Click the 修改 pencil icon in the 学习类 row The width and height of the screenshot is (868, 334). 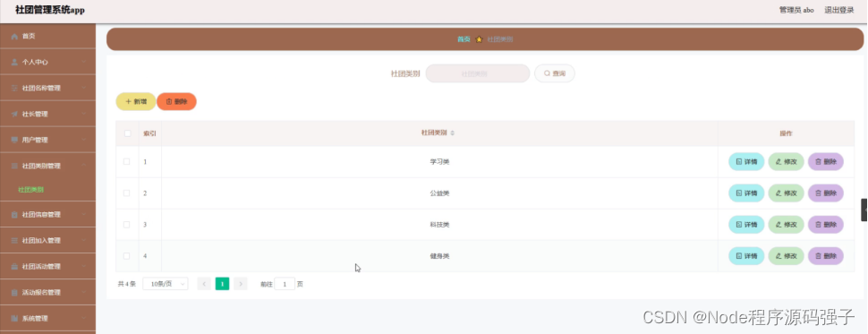point(779,162)
